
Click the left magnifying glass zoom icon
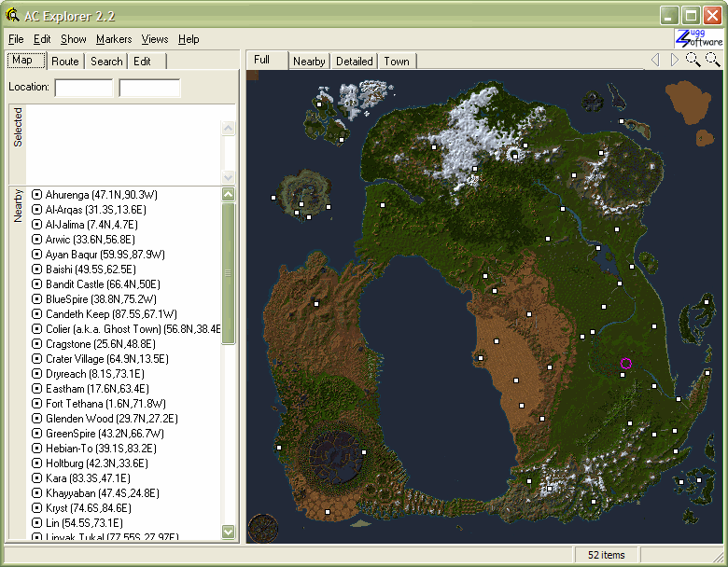(693, 60)
